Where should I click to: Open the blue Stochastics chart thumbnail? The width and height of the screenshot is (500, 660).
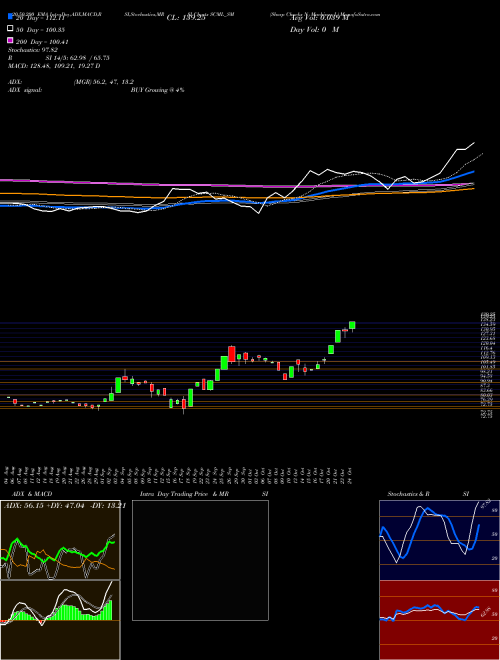(439, 540)
